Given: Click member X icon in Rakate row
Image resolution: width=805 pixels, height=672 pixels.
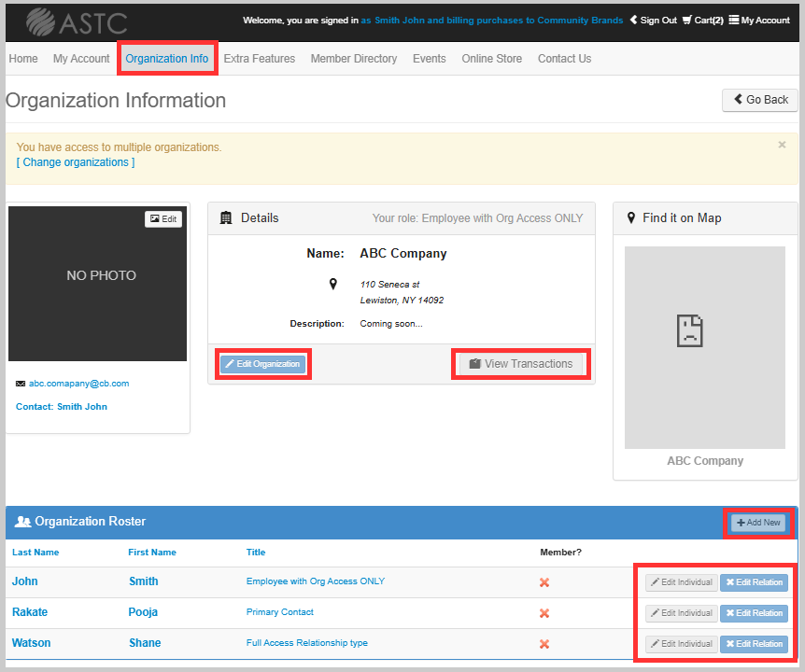Looking at the screenshot, I should [x=544, y=613].
